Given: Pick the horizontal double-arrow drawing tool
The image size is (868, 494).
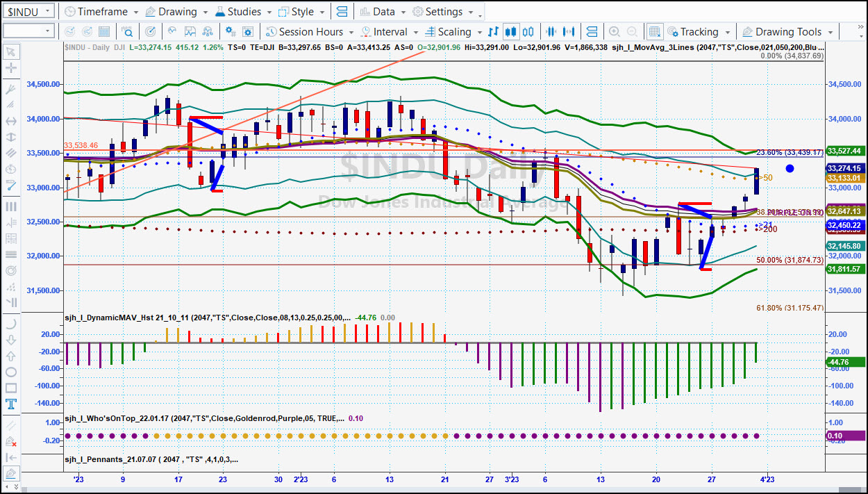Looking at the screenshot, I should click(x=10, y=121).
